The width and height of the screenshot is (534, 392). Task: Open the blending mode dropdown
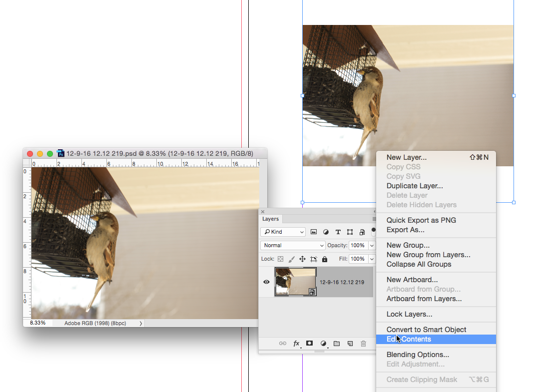point(292,245)
